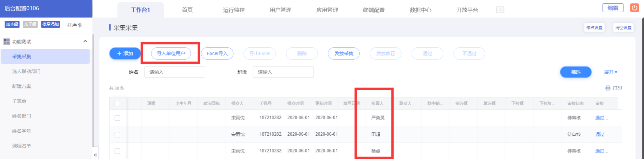Screen dimensions: 644x159
Task: Click the 更新时间 column header
Action: coord(324,103)
